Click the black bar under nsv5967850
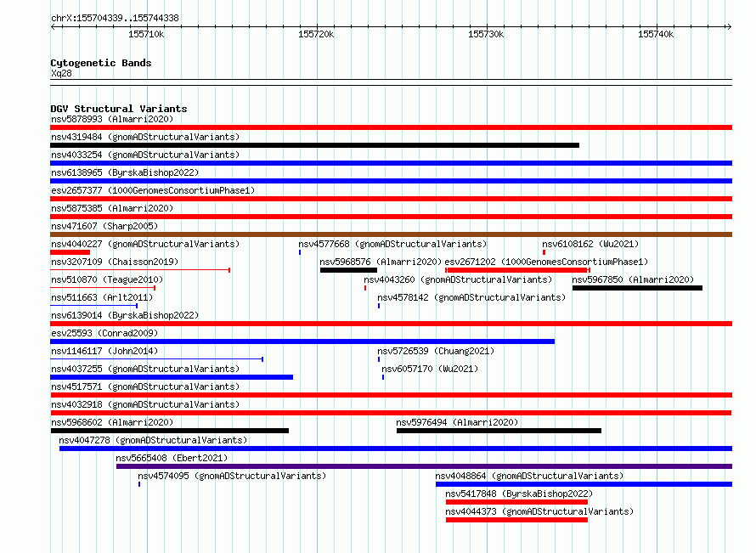756x553 pixels. click(637, 288)
